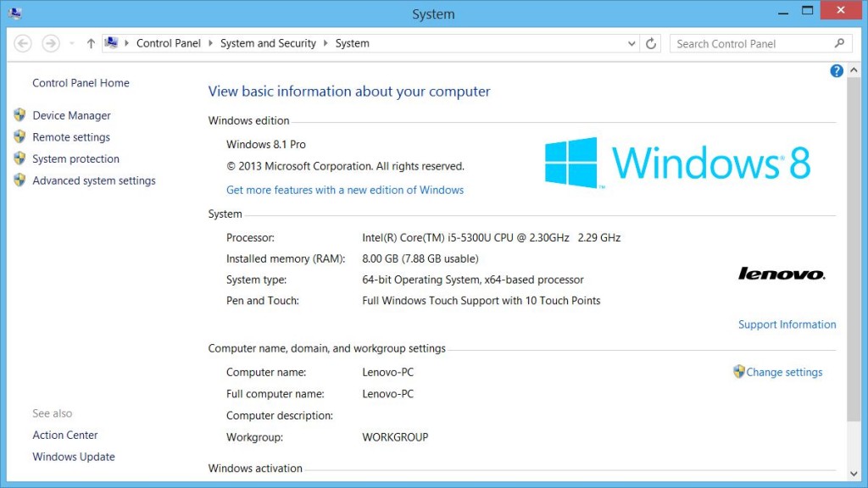This screenshot has height=488, width=868.
Task: Open Support Information
Action: tap(787, 324)
